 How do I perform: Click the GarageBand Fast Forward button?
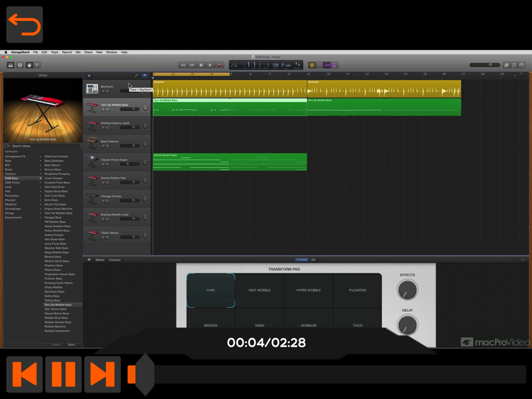point(192,65)
